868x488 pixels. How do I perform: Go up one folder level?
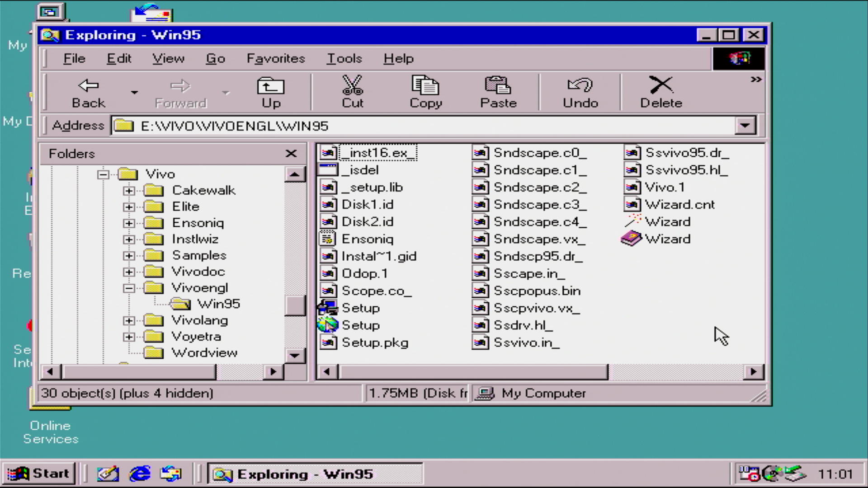coord(271,92)
